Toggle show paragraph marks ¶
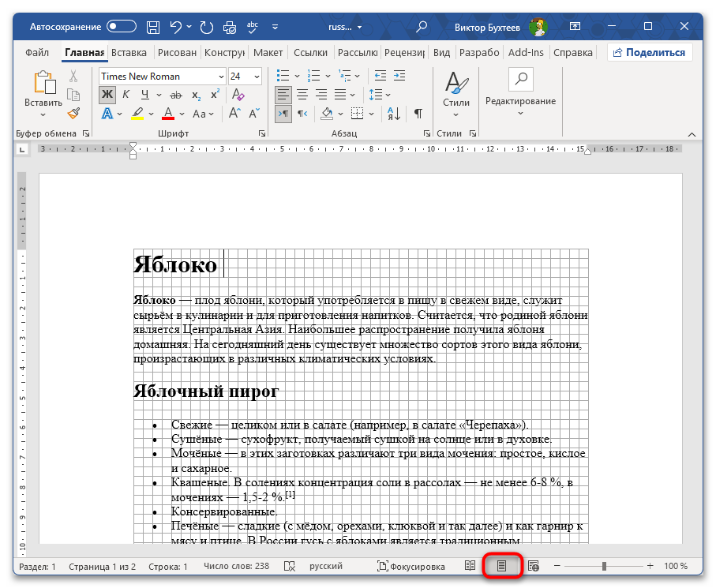Screen dimensions: 716x588 pos(418,114)
